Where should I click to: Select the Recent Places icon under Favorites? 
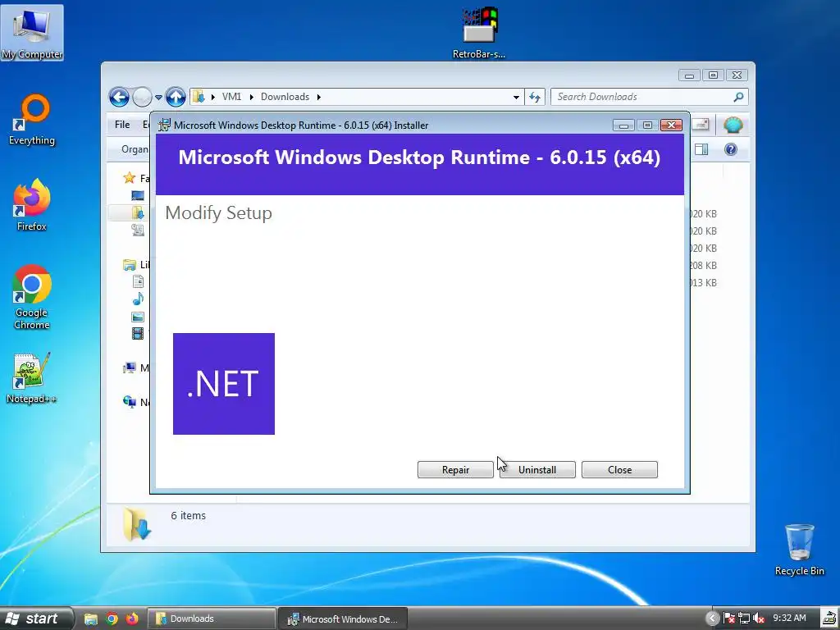click(x=138, y=230)
